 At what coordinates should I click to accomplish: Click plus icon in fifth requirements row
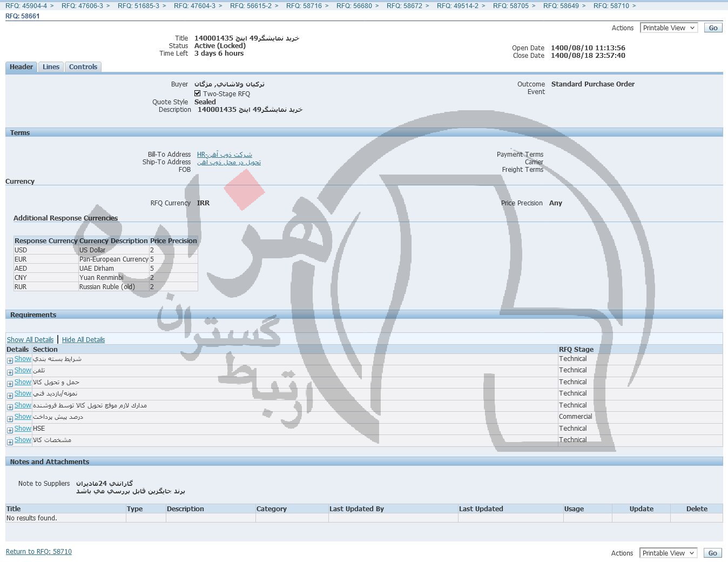10,407
